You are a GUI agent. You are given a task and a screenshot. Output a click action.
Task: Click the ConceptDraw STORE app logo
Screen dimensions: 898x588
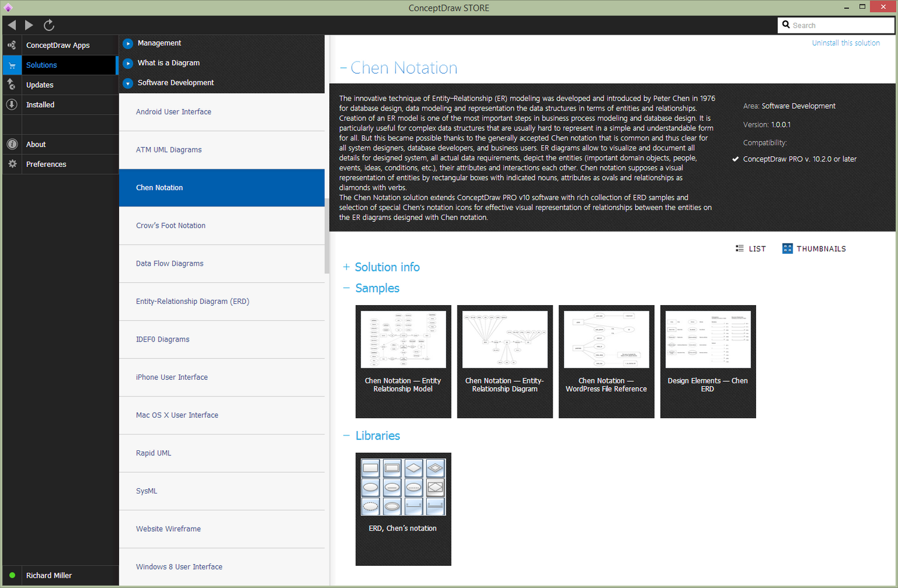[x=8, y=8]
